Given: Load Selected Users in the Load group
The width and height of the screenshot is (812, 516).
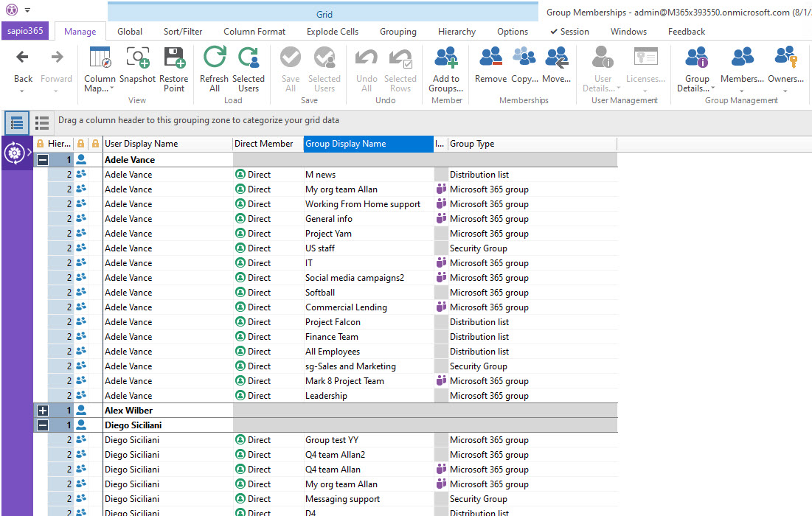Looking at the screenshot, I should 249,58.
